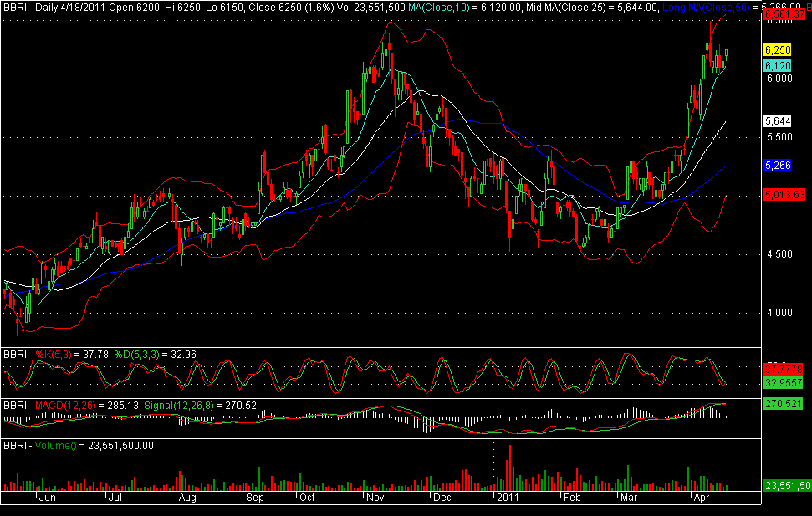The height and width of the screenshot is (516, 812).
Task: Click the blue 5,266 price label
Action: tap(778, 166)
